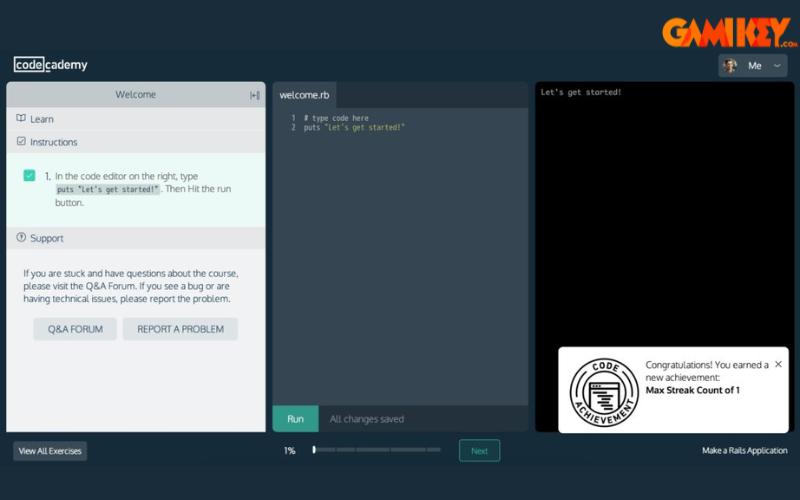Click the book icon beside Learn
Screen dimensions: 800x500
(21, 118)
